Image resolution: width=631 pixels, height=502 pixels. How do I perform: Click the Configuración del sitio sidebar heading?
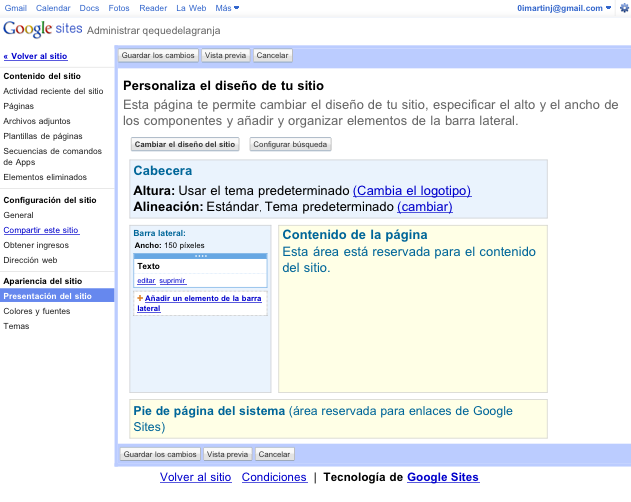[x=50, y=200]
